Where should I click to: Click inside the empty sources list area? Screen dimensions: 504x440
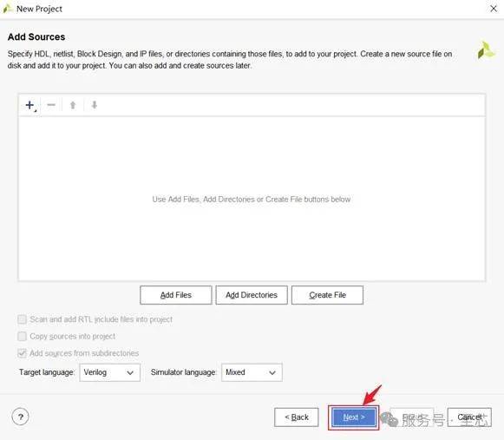pos(252,199)
